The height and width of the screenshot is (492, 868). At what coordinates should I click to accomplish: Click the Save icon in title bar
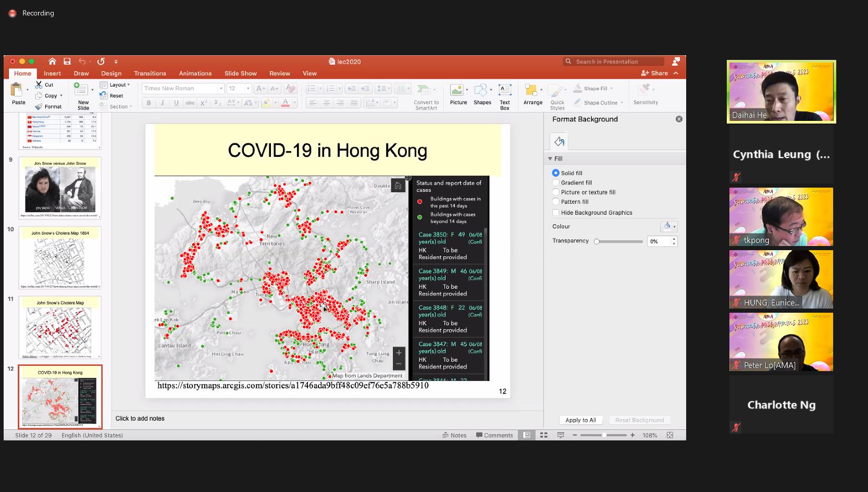(x=67, y=62)
